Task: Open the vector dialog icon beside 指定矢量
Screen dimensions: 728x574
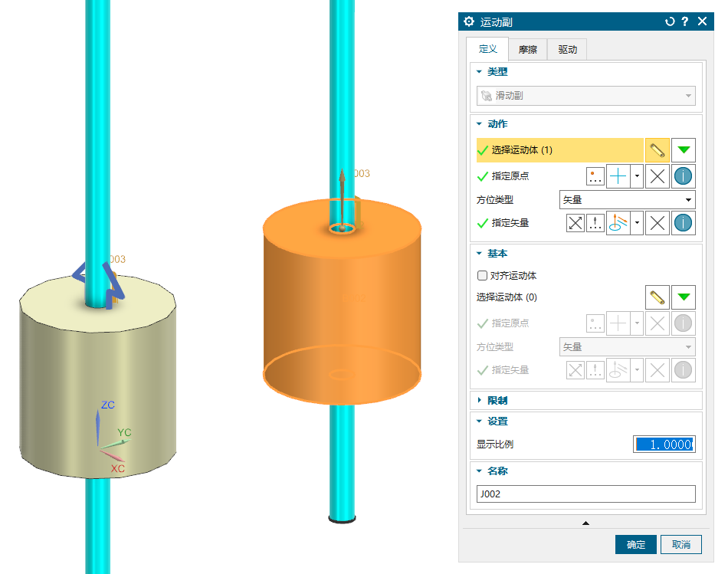Action: tap(595, 223)
